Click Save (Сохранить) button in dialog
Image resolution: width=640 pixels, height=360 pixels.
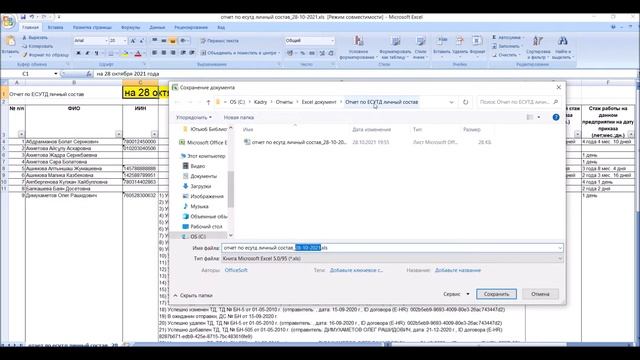496,294
